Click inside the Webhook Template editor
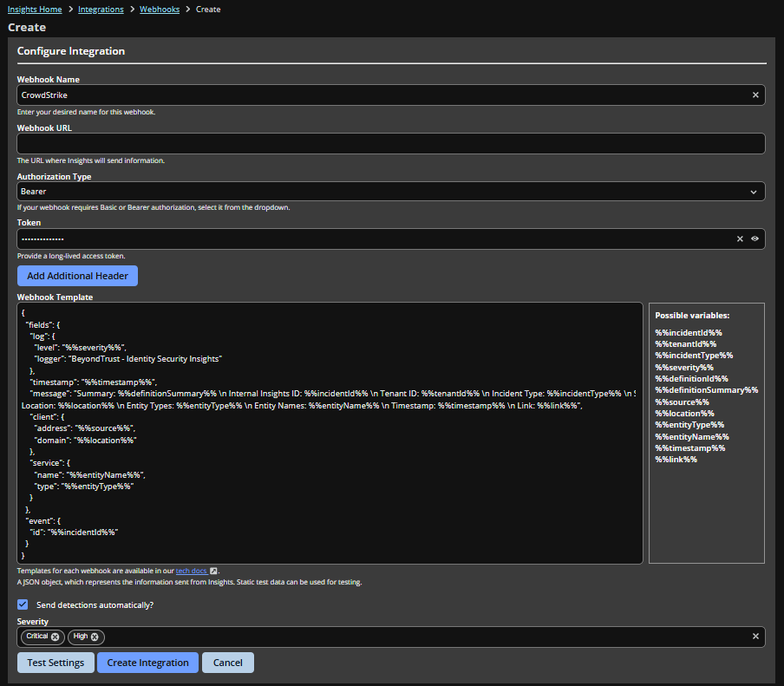784x686 pixels. point(330,433)
